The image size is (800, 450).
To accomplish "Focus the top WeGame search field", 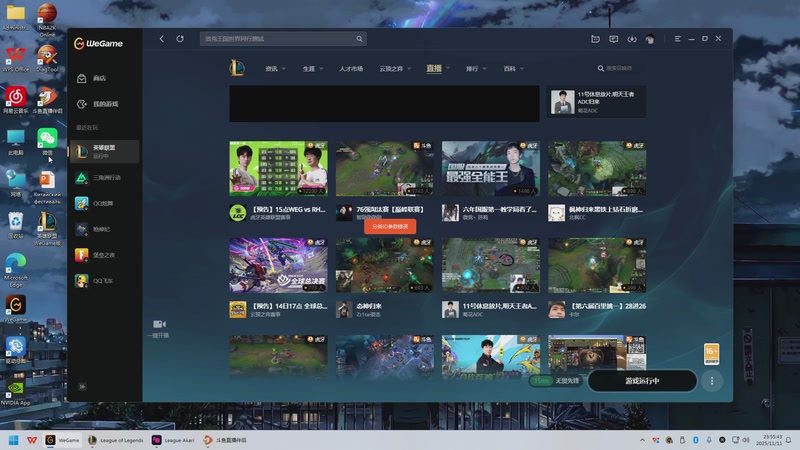I will pyautogui.click(x=283, y=39).
